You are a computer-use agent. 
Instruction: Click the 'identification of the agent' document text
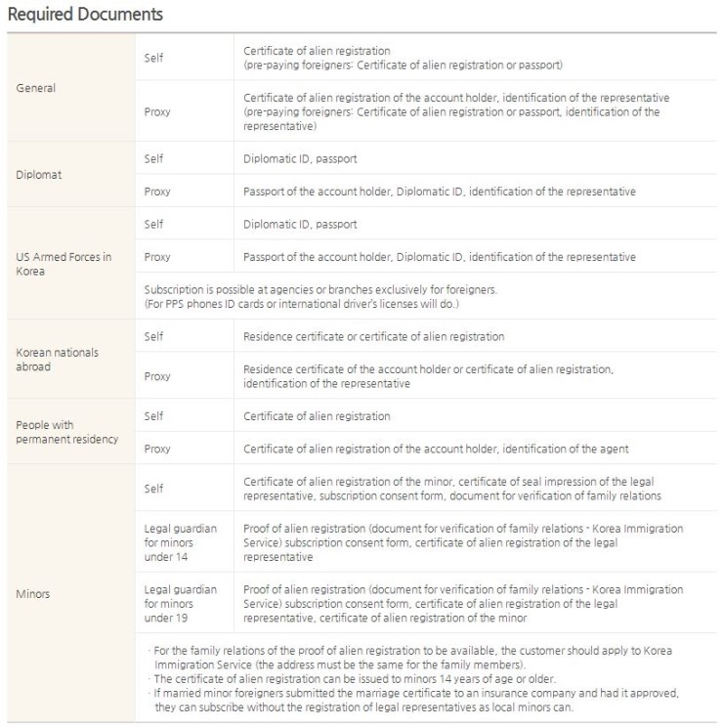coord(566,449)
